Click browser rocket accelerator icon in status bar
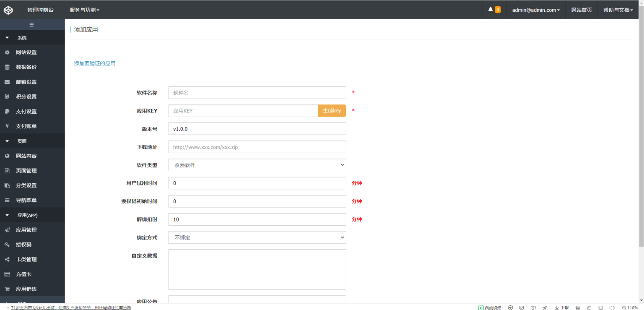 tap(545, 307)
